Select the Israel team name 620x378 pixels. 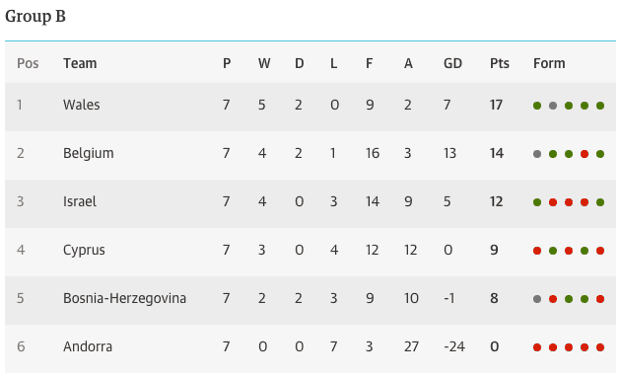pos(79,202)
